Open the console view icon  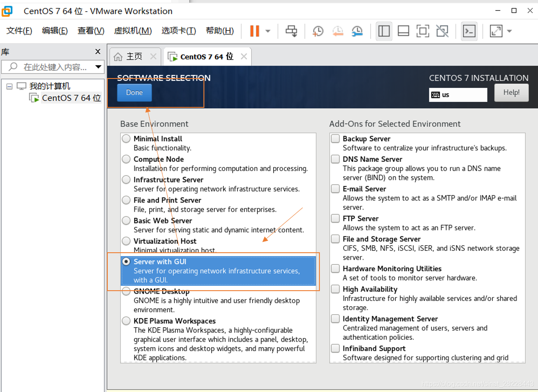point(469,31)
